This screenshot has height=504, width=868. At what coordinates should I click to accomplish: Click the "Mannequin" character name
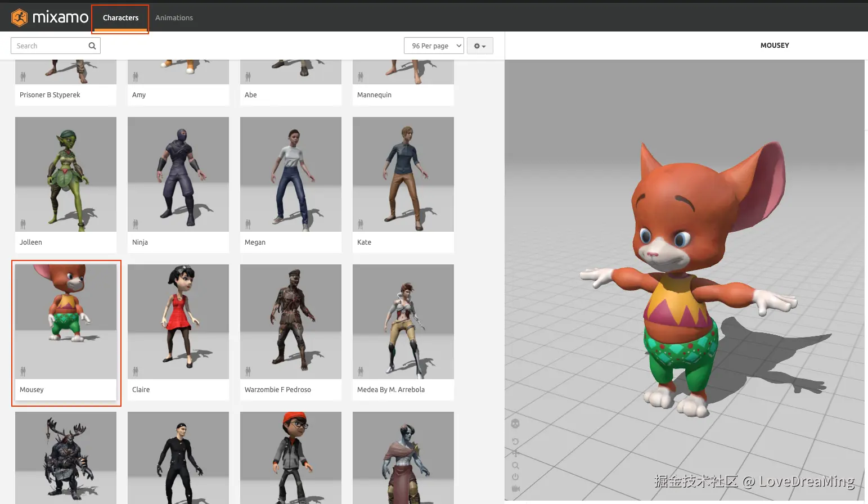pyautogui.click(x=374, y=95)
